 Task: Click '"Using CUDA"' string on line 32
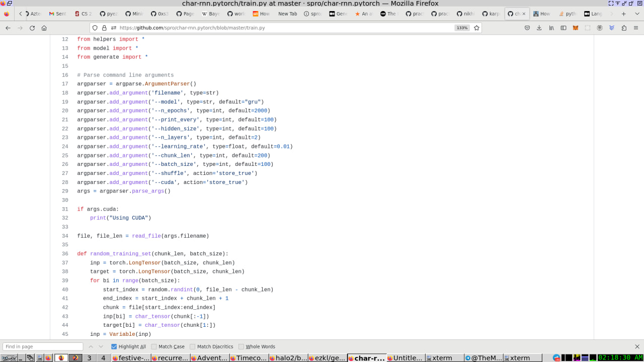(129, 218)
